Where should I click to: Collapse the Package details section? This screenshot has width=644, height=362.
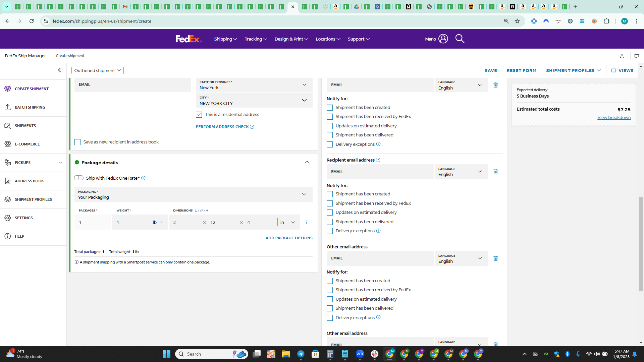(307, 163)
